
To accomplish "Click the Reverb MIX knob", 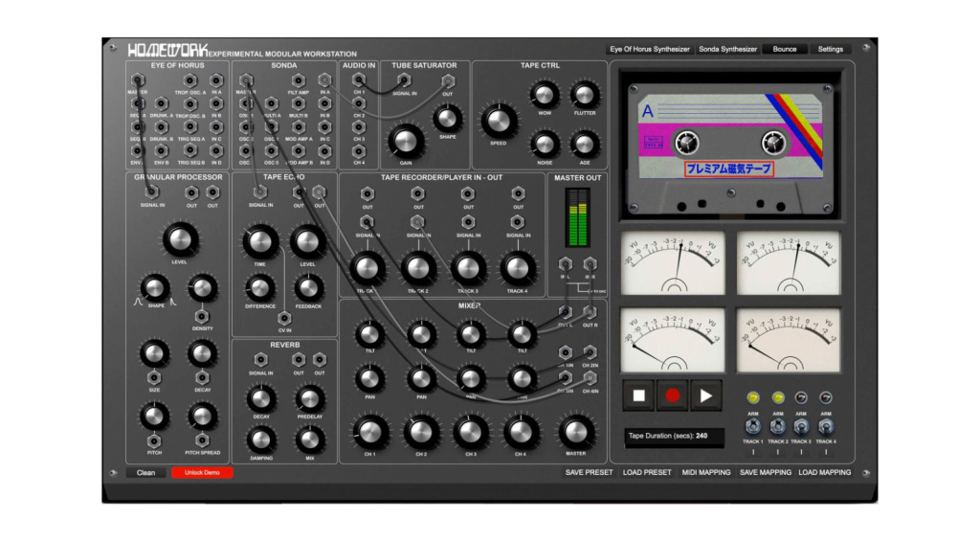I will [x=308, y=439].
